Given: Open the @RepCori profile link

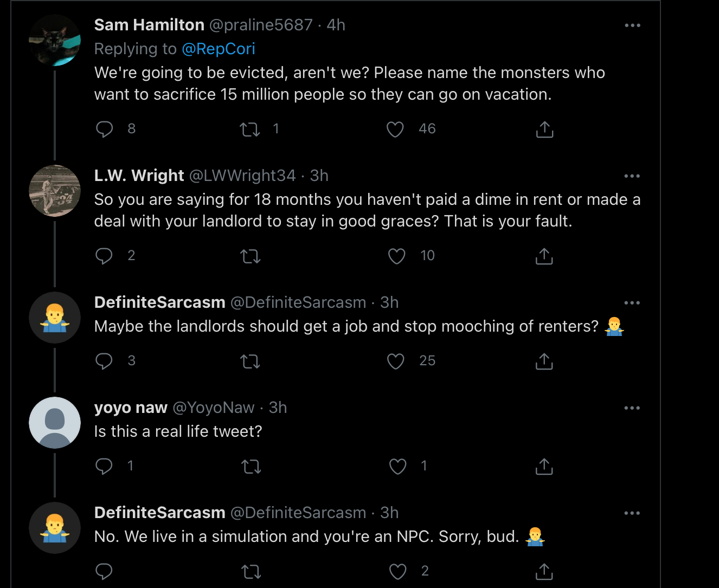Looking at the screenshot, I should click(219, 49).
